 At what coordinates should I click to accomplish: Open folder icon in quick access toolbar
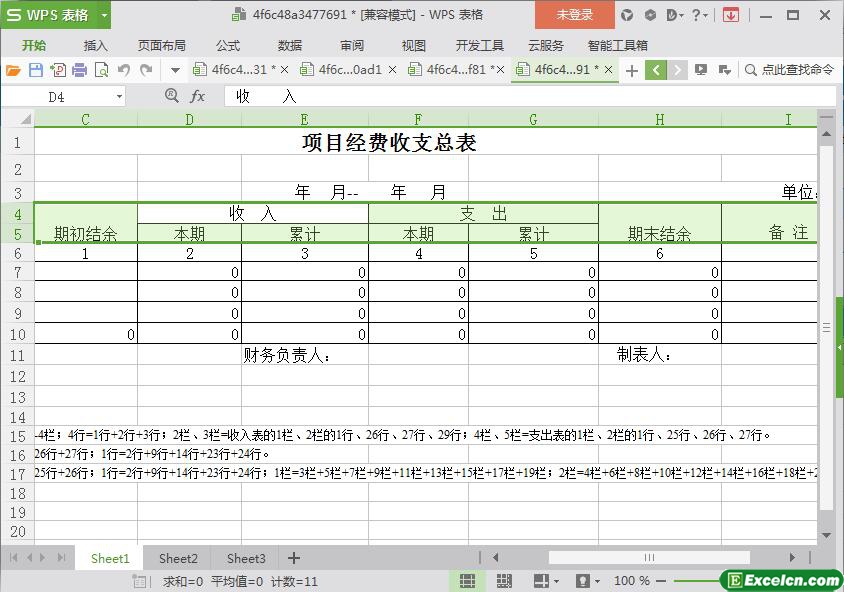point(13,70)
